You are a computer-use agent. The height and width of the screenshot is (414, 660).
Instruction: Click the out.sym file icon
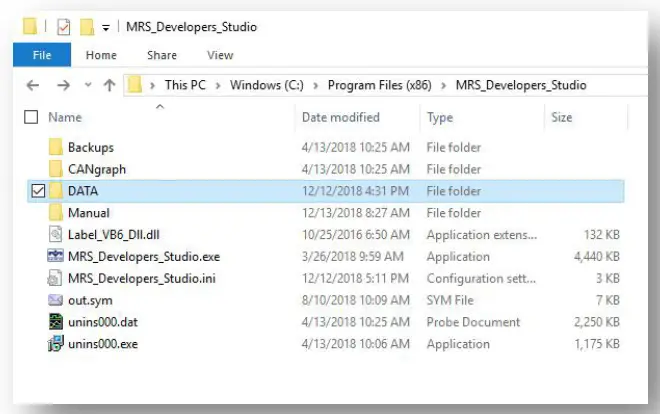pyautogui.click(x=56, y=300)
